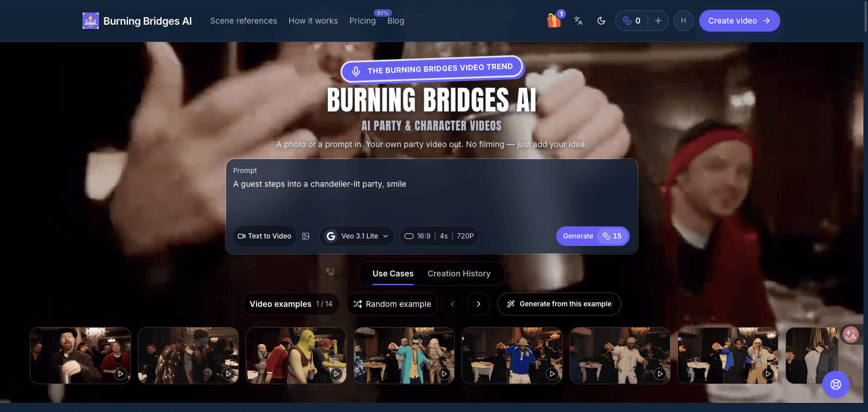Click the Generate button
The height and width of the screenshot is (412, 868).
[593, 236]
